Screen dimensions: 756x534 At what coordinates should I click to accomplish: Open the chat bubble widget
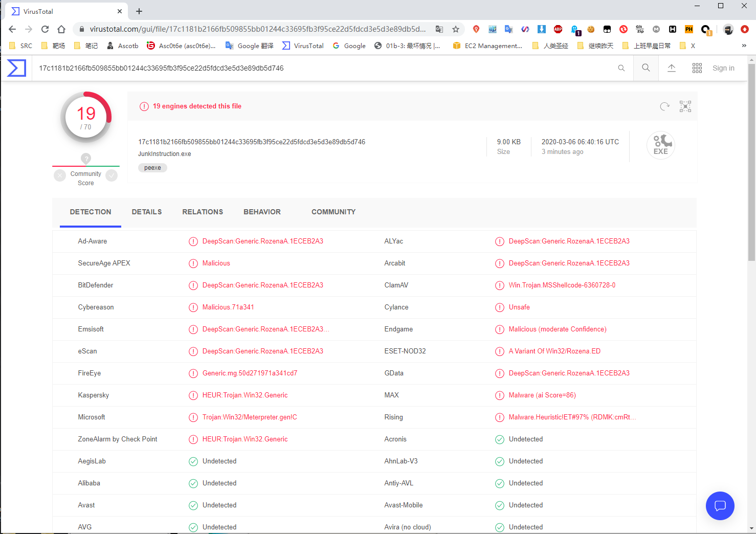click(x=720, y=506)
